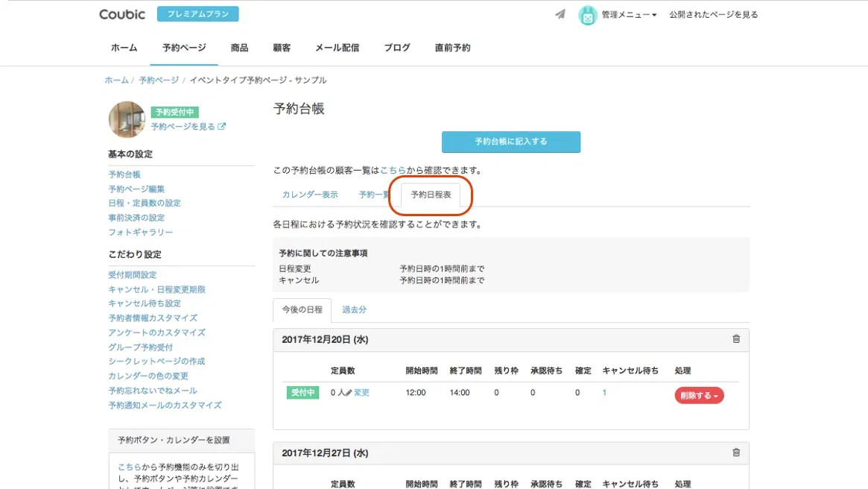The width and height of the screenshot is (868, 489).
Task: Open the 削除する dropdown button
Action: click(x=699, y=395)
